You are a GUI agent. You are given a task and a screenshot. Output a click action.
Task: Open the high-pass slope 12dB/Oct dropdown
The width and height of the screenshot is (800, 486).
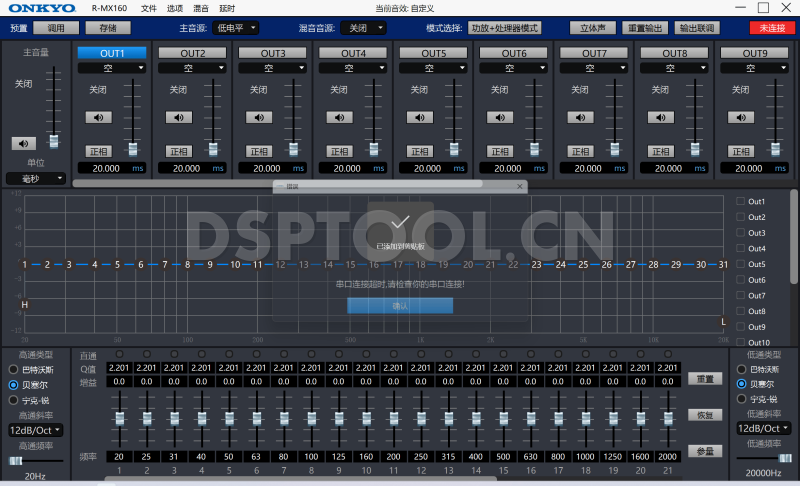(x=35, y=430)
